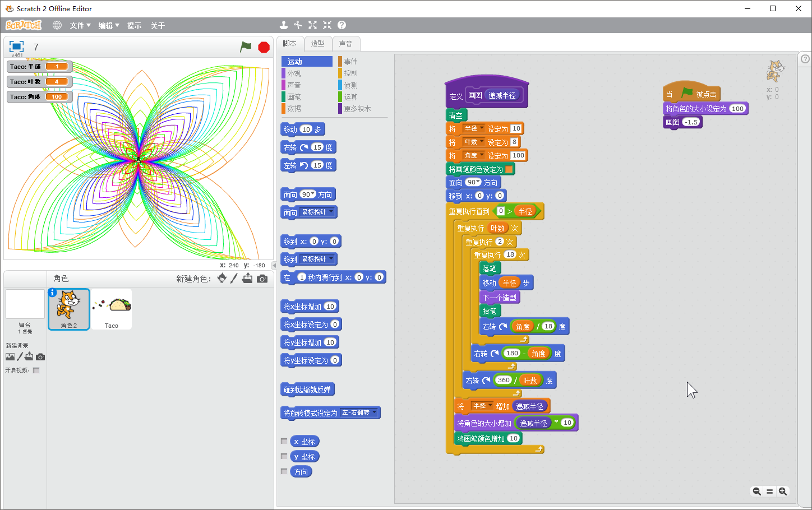Choose new backdrop from library
The width and height of the screenshot is (812, 510).
click(x=10, y=356)
